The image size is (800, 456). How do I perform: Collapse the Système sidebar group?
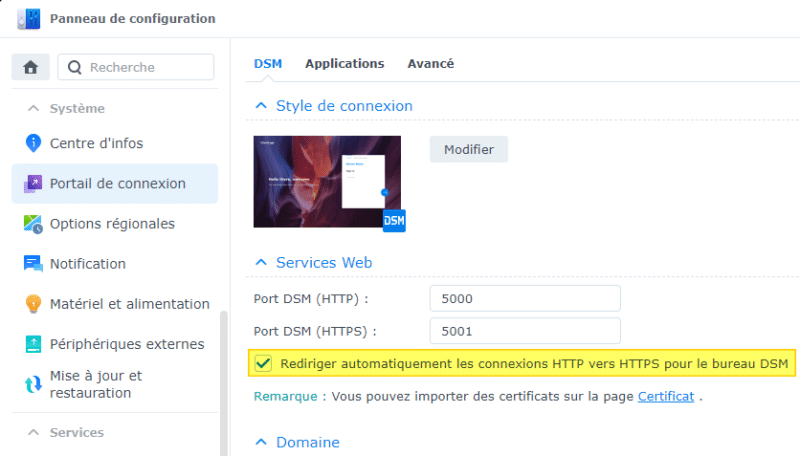(x=33, y=108)
